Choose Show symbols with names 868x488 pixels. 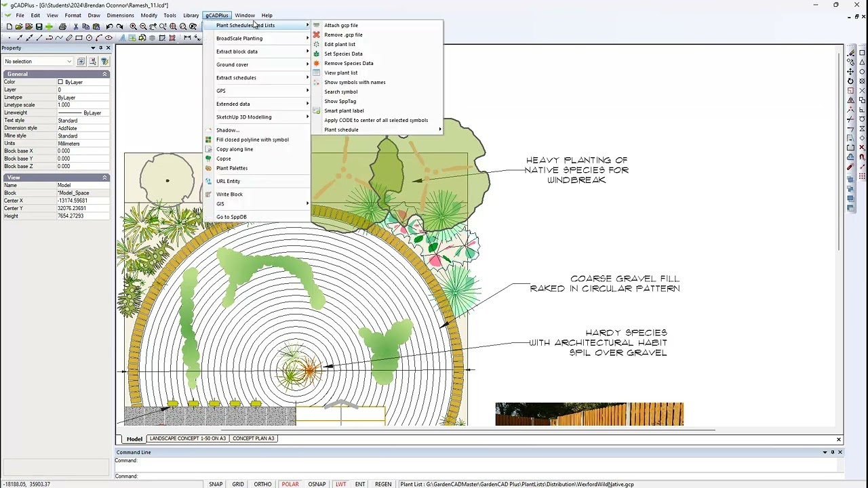(x=355, y=82)
